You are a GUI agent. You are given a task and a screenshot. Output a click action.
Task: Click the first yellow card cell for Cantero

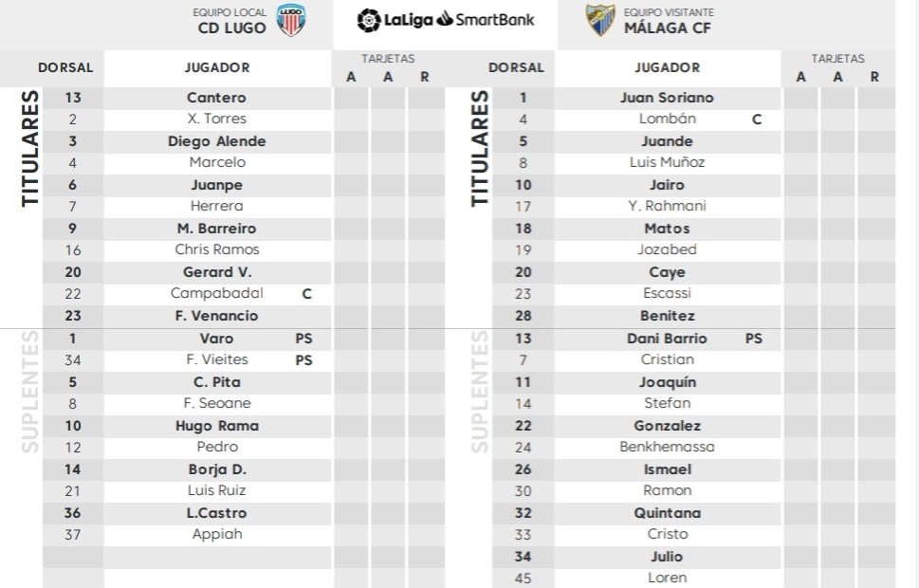point(351,99)
